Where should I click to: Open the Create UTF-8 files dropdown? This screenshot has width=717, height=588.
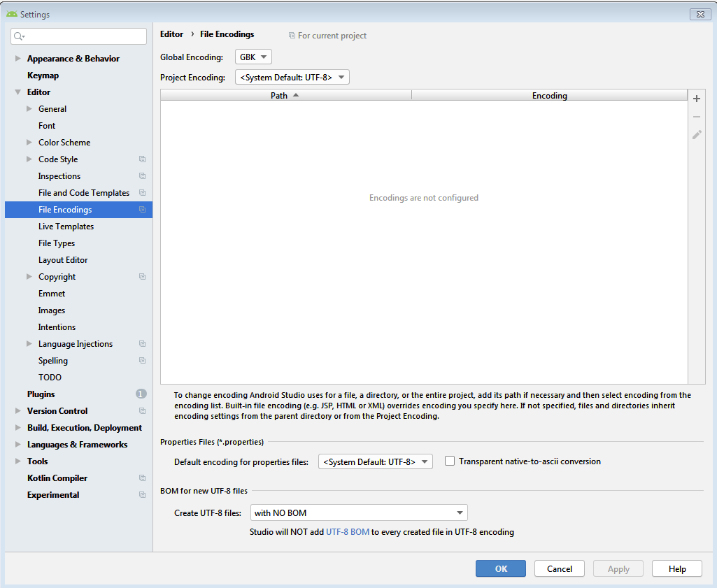pos(358,512)
